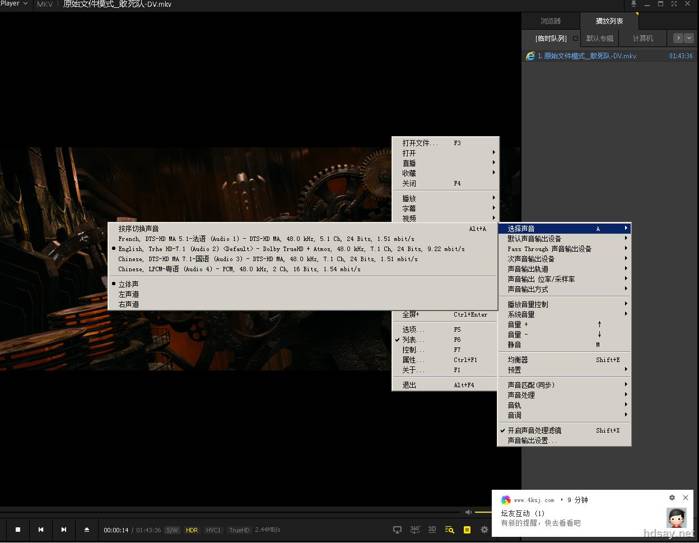
Task: Pin the player window on top
Action: tap(633, 4)
